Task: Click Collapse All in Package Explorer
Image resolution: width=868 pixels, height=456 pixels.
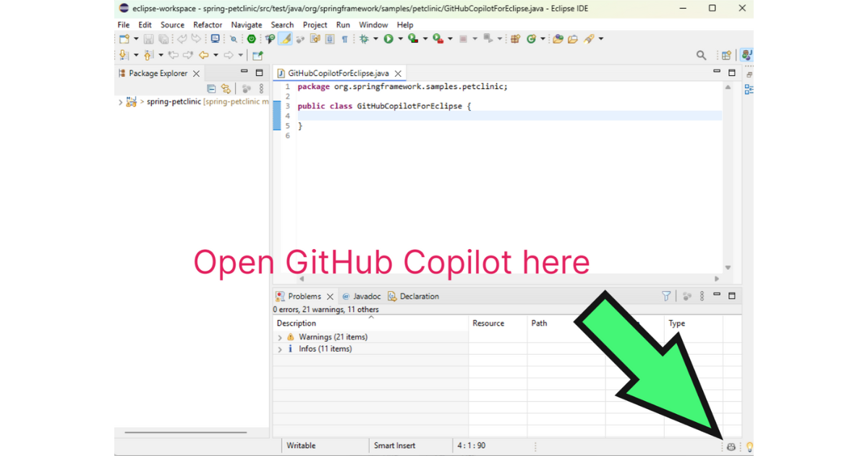Action: (211, 88)
